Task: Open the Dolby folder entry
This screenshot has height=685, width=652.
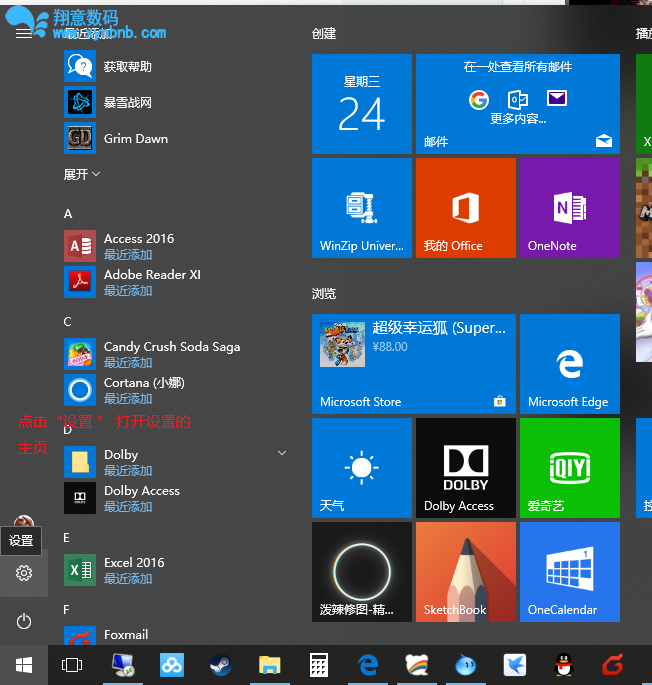Action: 175,462
